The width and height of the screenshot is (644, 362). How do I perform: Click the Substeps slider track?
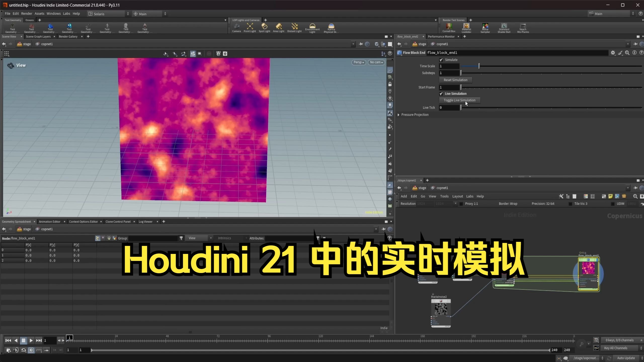point(551,73)
